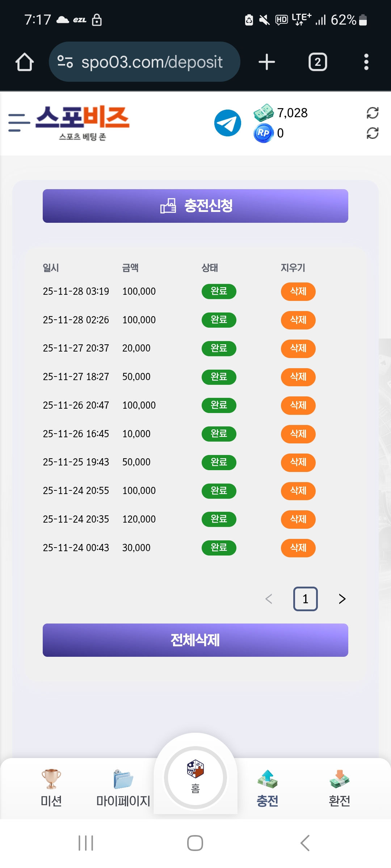Show the open tabs switcher
Image resolution: width=391 pixels, height=868 pixels.
click(318, 62)
